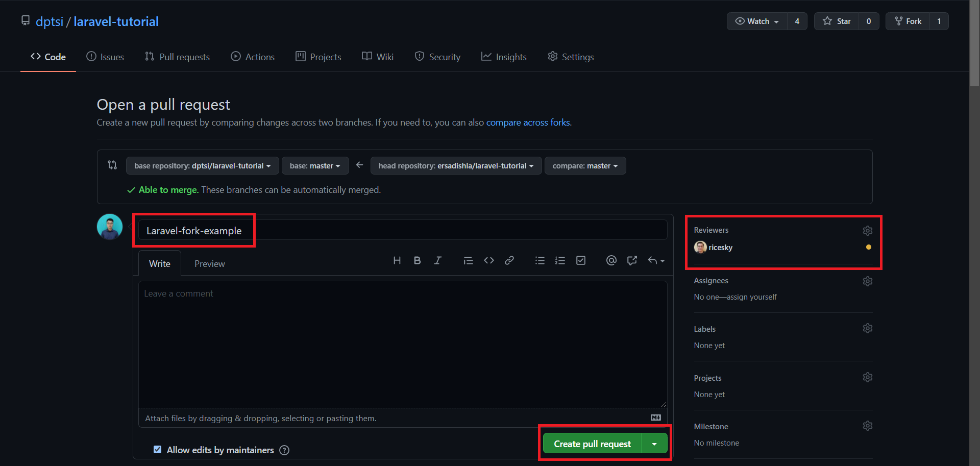Image resolution: width=980 pixels, height=466 pixels.
Task: Open the Assignees gear settings
Action: (867, 281)
